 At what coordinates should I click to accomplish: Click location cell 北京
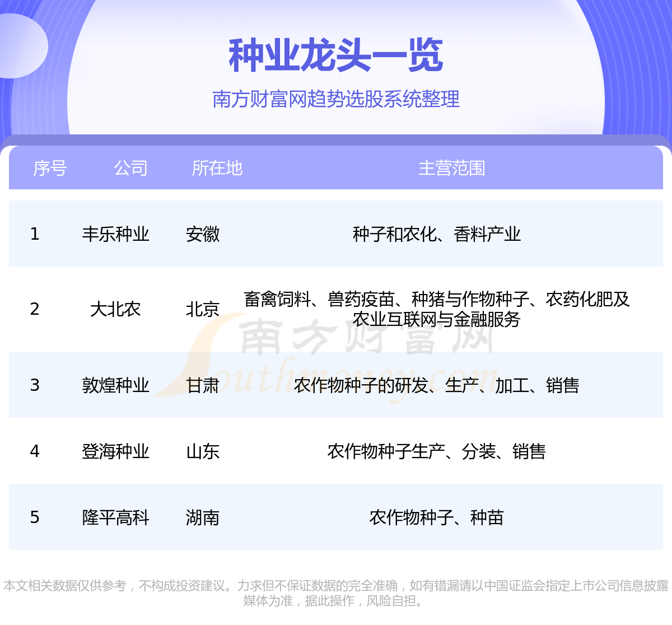(203, 309)
